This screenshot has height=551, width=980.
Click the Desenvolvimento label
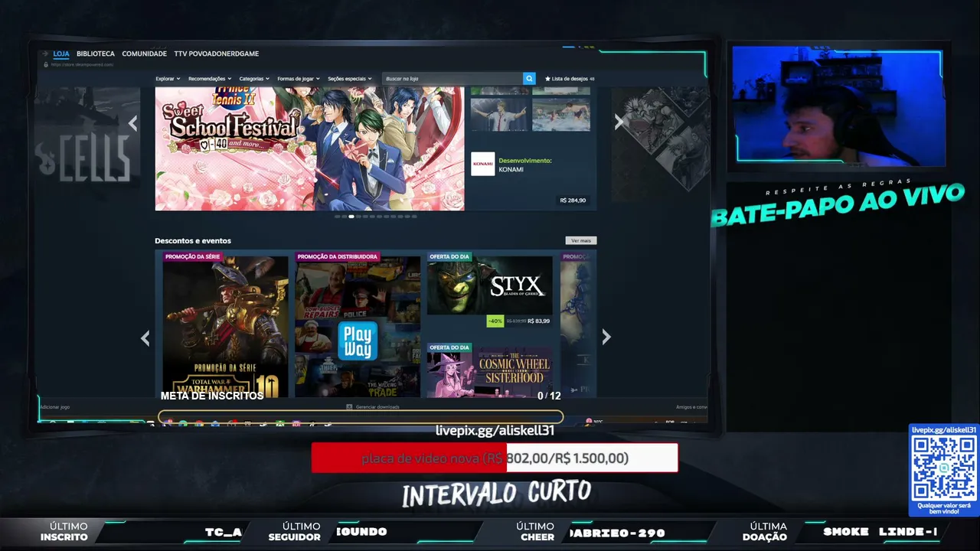pyautogui.click(x=525, y=161)
